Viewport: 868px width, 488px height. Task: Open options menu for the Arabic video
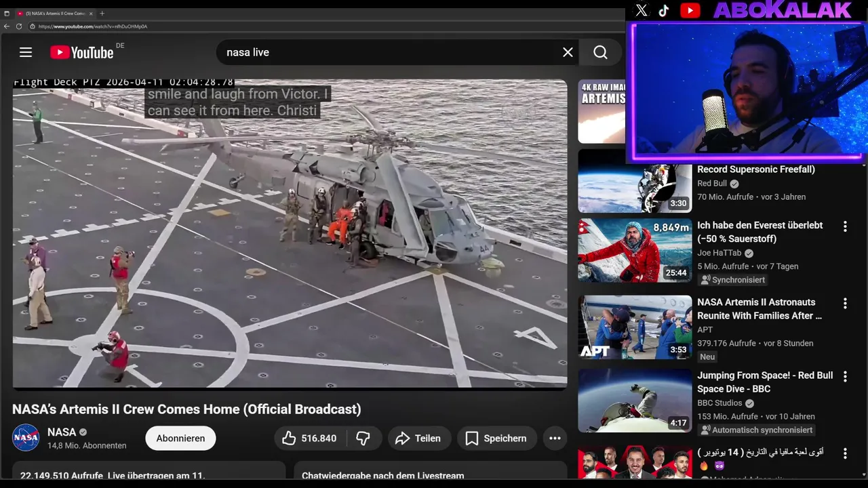click(x=845, y=453)
